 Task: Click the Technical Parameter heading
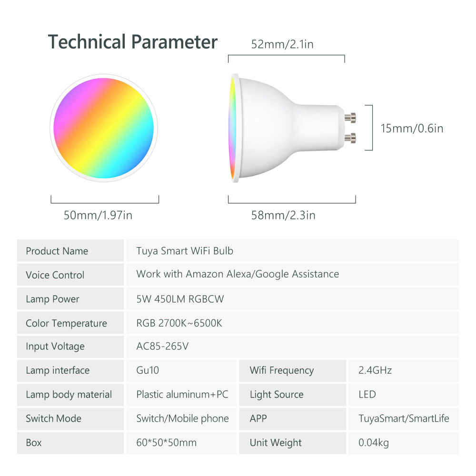pos(132,42)
